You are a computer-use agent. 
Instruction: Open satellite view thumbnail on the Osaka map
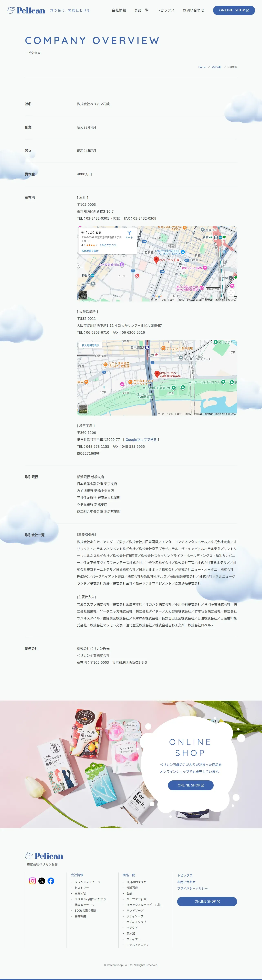[x=83, y=409]
